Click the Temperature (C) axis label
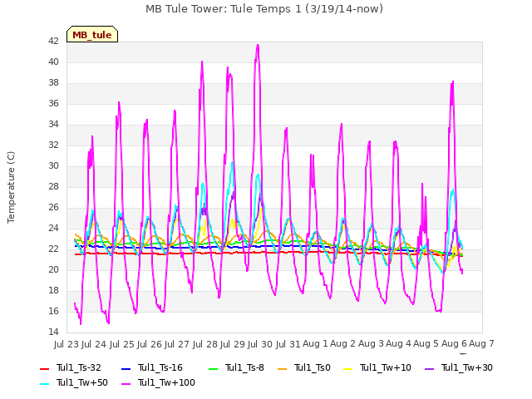The height and width of the screenshot is (399, 532). tap(11, 187)
